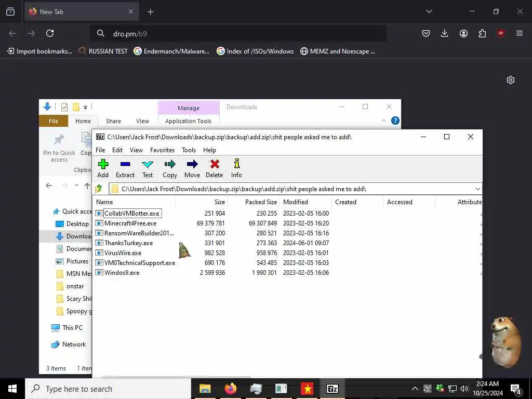Sort by the Created column header
The height and width of the screenshot is (399, 532).
coord(357,202)
